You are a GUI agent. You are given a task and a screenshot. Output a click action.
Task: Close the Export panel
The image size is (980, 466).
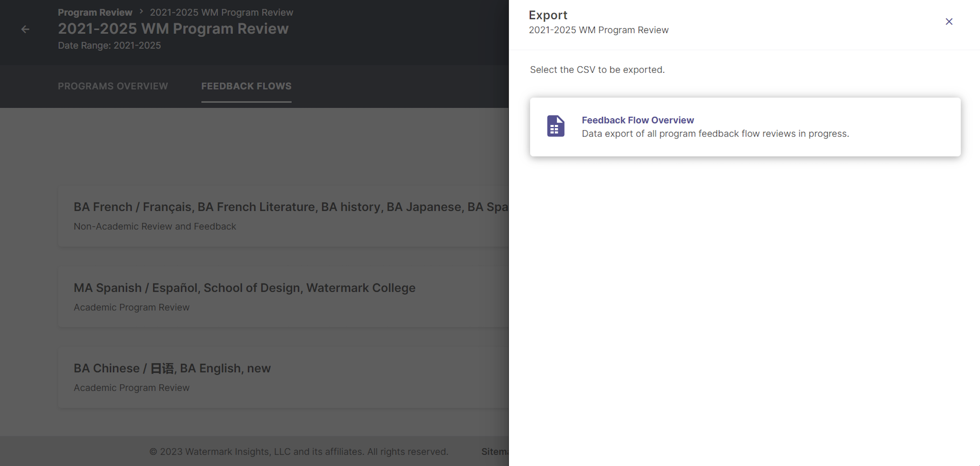click(x=949, y=22)
